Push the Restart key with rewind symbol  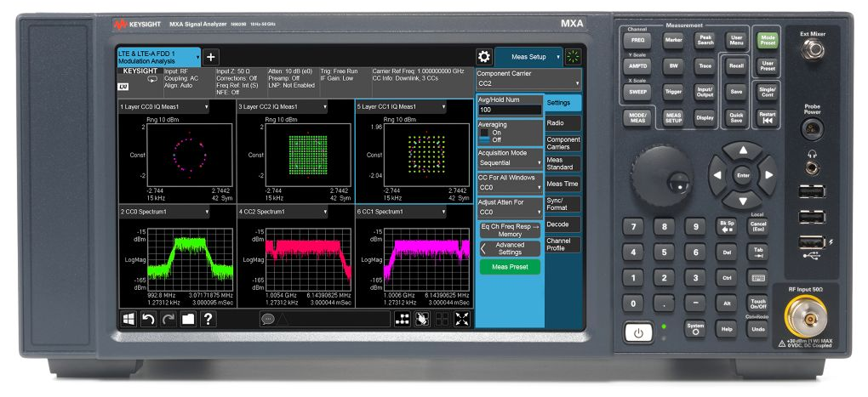coord(767,118)
